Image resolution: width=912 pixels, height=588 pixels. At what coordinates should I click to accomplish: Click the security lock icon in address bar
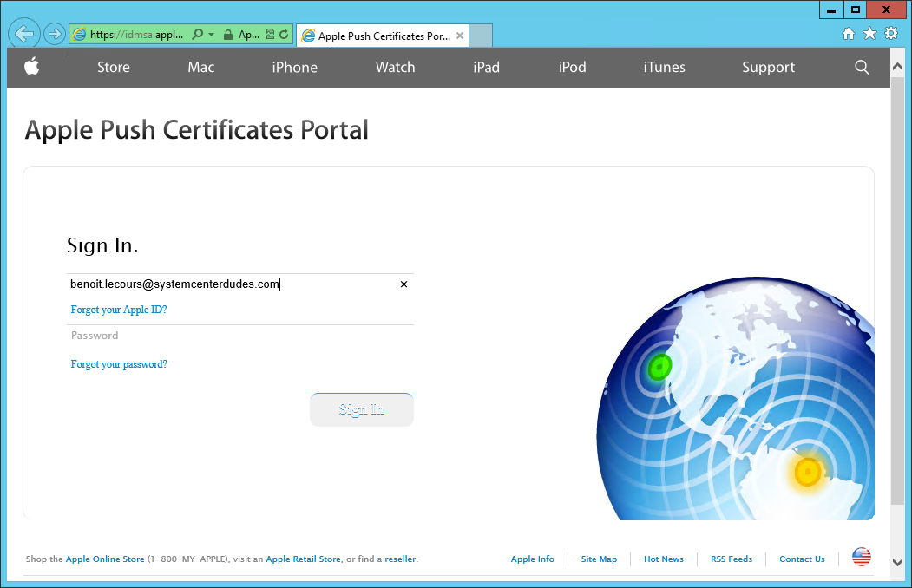coord(228,35)
